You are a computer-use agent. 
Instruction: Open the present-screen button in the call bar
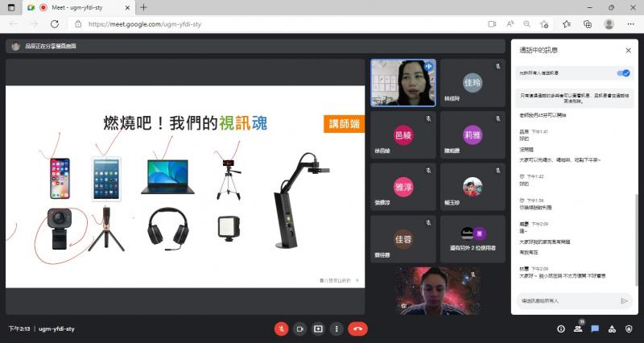coord(318,329)
